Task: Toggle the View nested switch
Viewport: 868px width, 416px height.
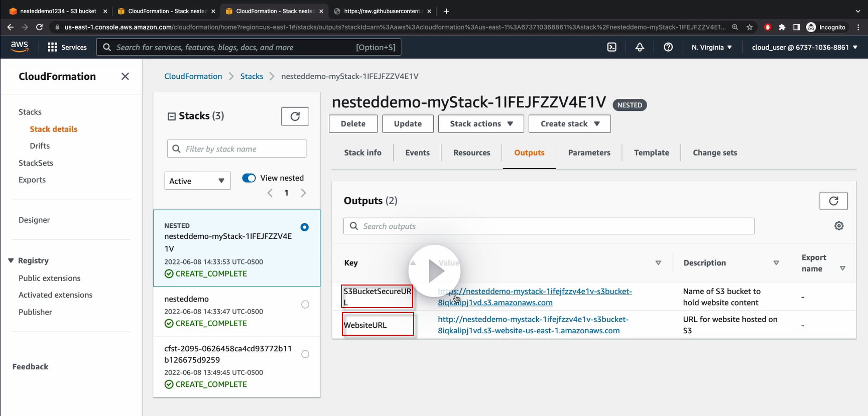Action: click(x=249, y=178)
